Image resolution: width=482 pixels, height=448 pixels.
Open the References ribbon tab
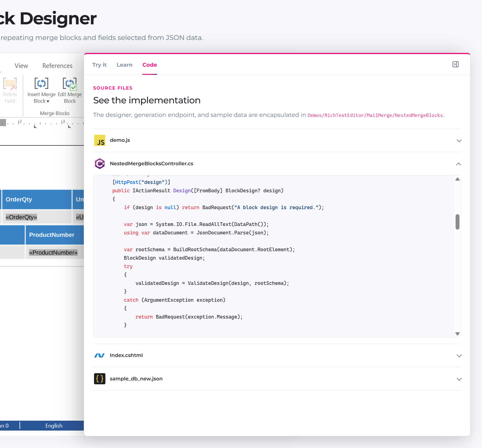click(x=57, y=66)
